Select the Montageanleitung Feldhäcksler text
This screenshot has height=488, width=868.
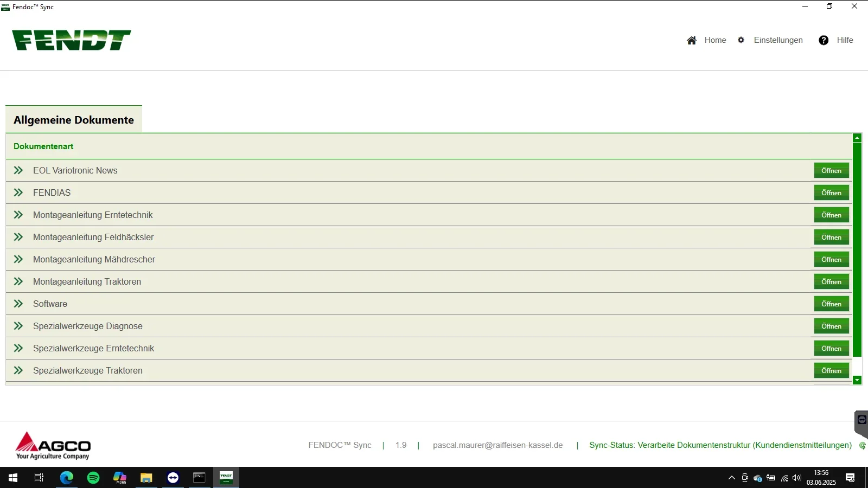tap(93, 237)
